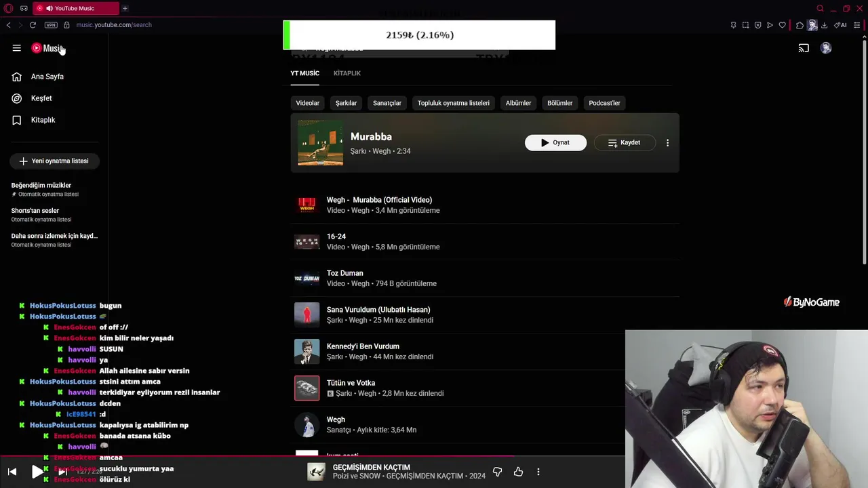Add page to bookmarks with heart icon
The width and height of the screenshot is (868, 488).
point(782,25)
